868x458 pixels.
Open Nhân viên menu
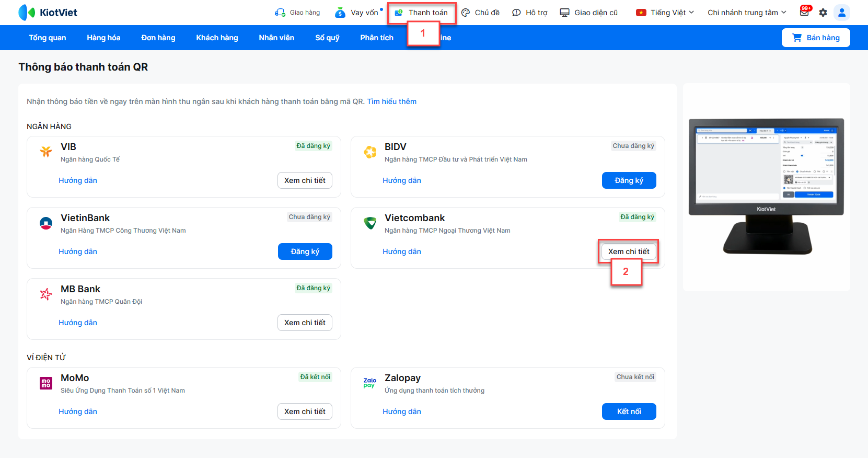276,38
